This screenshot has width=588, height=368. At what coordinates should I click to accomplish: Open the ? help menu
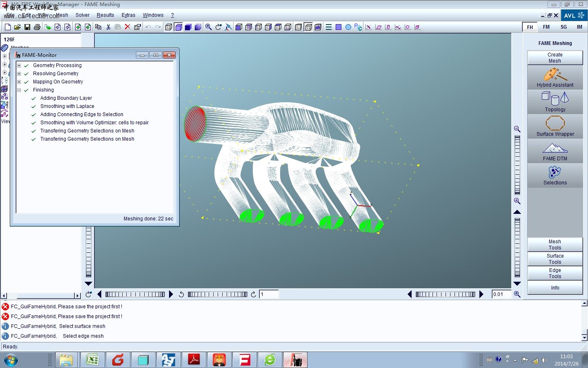coord(172,15)
